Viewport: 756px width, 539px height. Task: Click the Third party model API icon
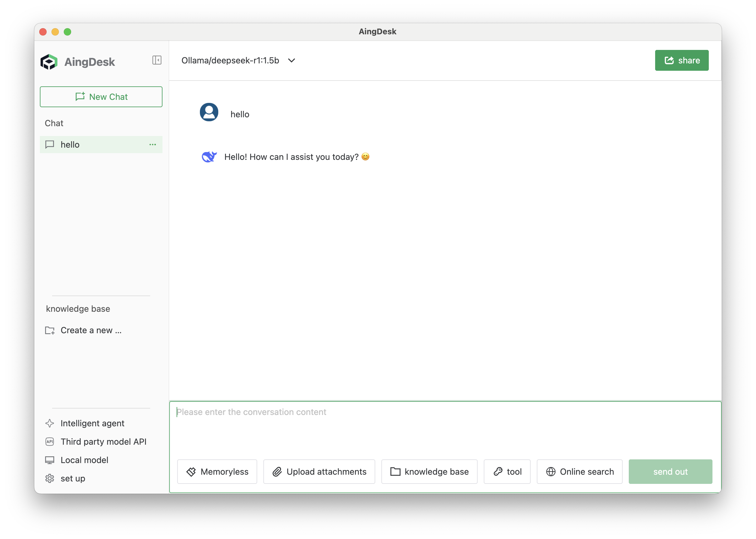pos(50,441)
